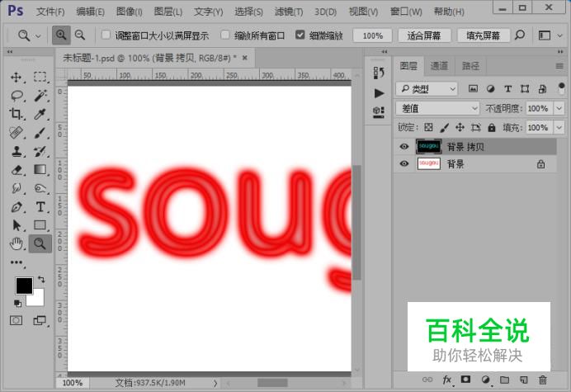Select the History Brush tool
Screen dimensions: 571x392
coord(40,151)
